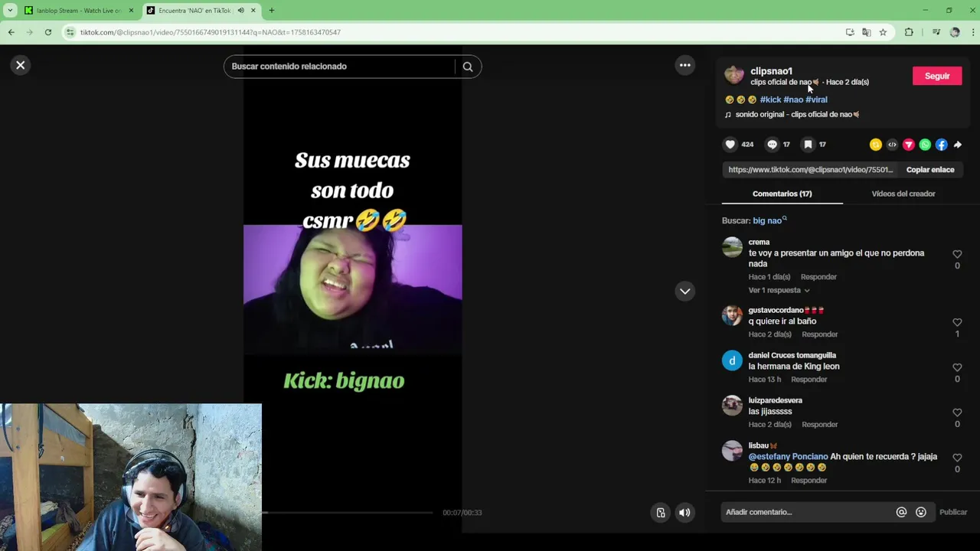Close the TikTok video viewer
Image resolution: width=980 pixels, height=551 pixels.
click(x=21, y=65)
